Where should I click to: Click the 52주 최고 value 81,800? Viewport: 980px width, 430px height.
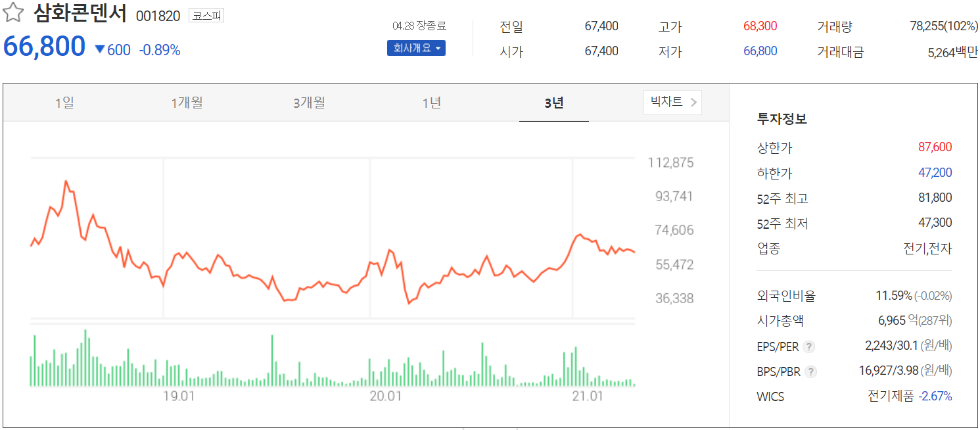tap(935, 198)
